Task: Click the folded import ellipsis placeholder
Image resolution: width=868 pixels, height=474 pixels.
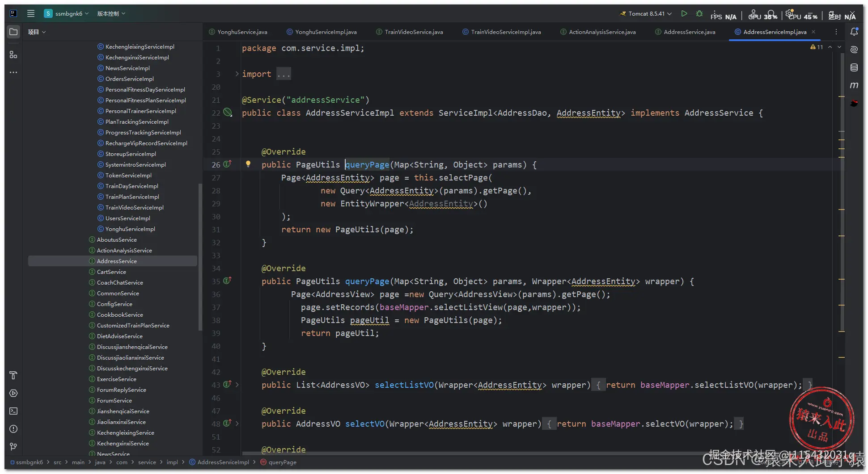Action: (x=284, y=74)
